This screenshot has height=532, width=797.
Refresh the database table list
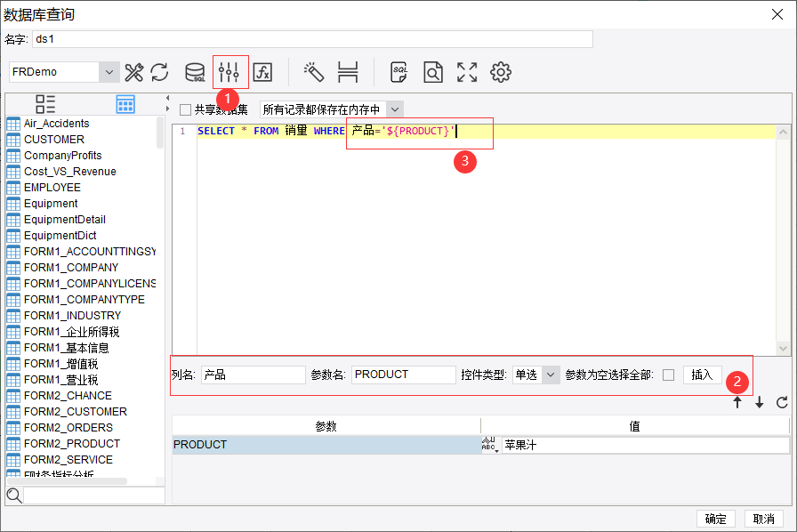[x=159, y=72]
